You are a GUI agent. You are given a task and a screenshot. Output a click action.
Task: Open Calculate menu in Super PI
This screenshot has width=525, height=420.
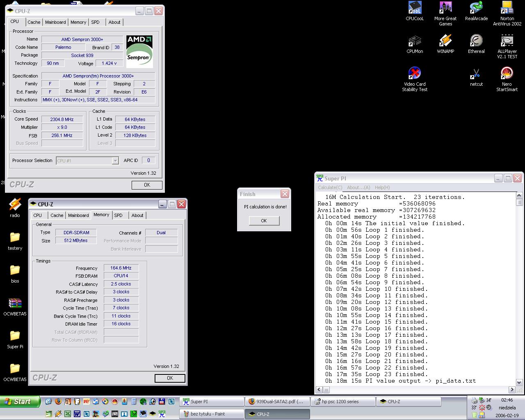[x=330, y=187]
